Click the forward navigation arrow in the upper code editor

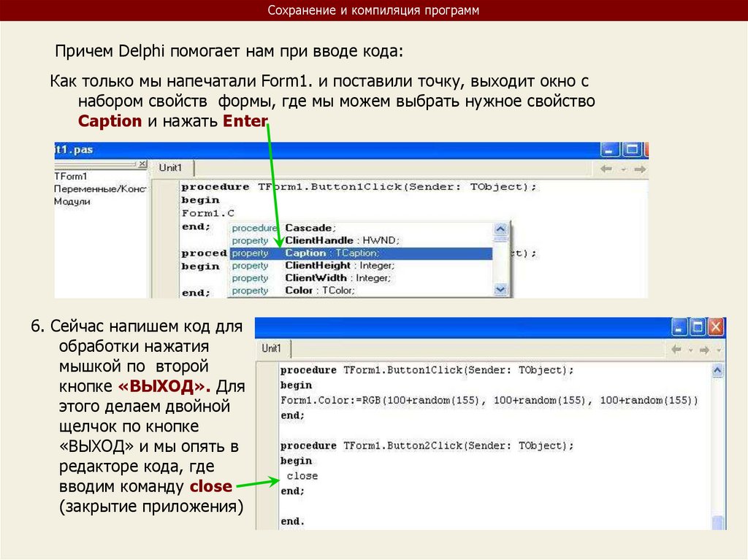[640, 169]
